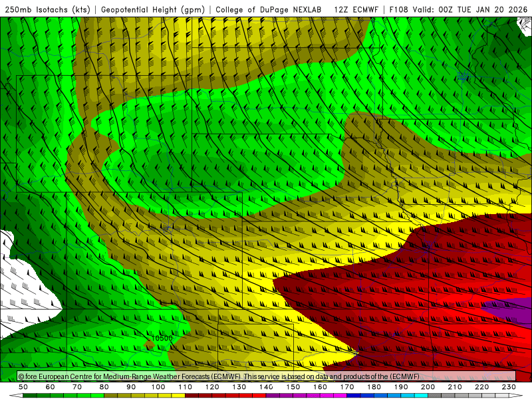Click the dark green swatch below 50
The image size is (532, 399).
coord(30,395)
